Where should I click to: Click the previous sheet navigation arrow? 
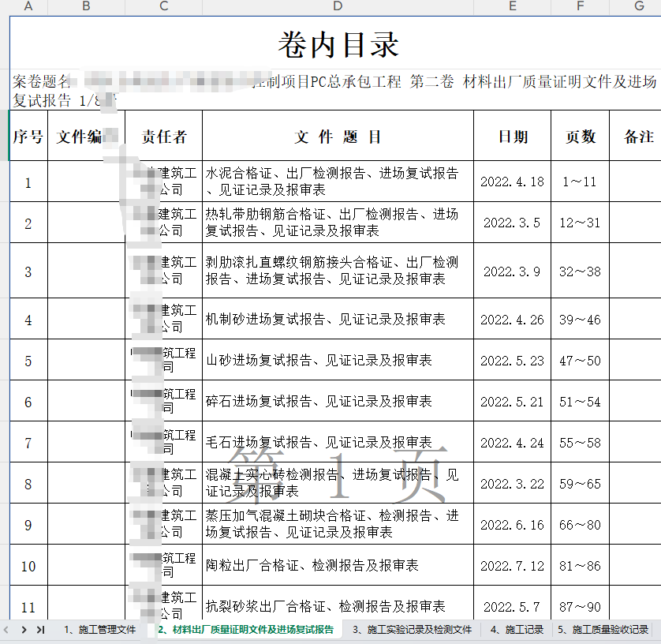click(x=7, y=630)
